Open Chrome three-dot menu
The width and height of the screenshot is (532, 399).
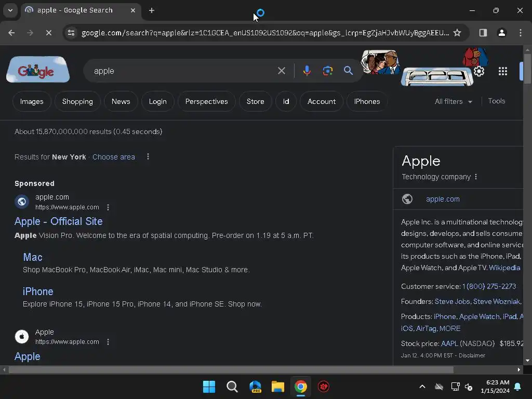tap(521, 33)
